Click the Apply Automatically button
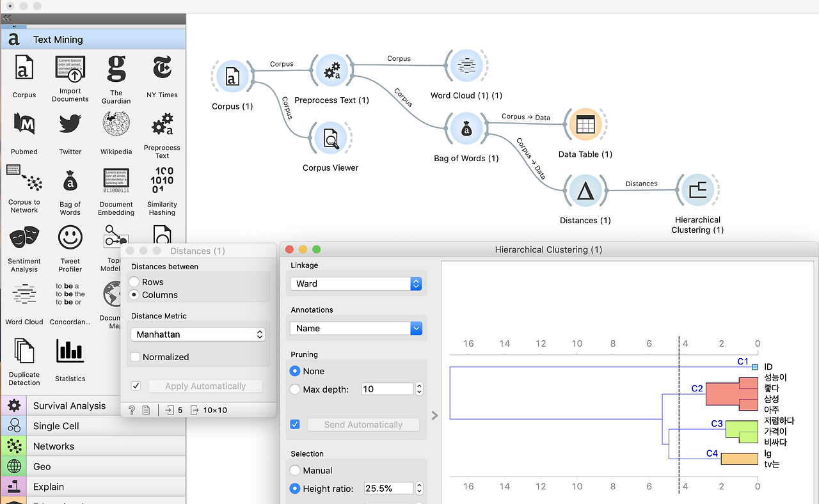The width and height of the screenshot is (819, 504). point(205,386)
